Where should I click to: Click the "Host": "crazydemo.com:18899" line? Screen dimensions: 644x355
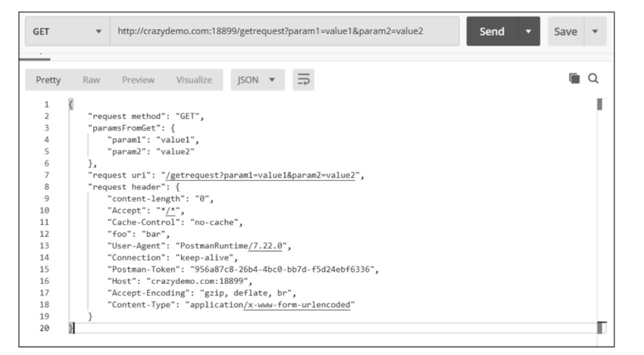pyautogui.click(x=180, y=282)
